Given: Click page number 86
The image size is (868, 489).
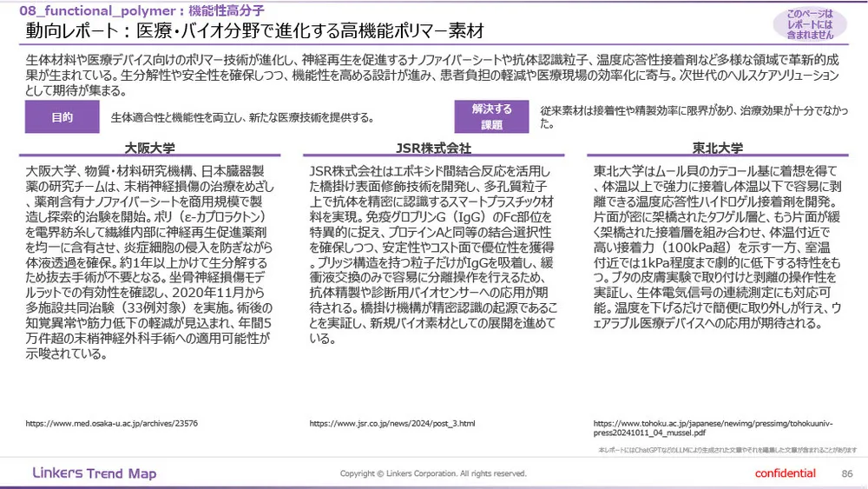Looking at the screenshot, I should 847,473.
